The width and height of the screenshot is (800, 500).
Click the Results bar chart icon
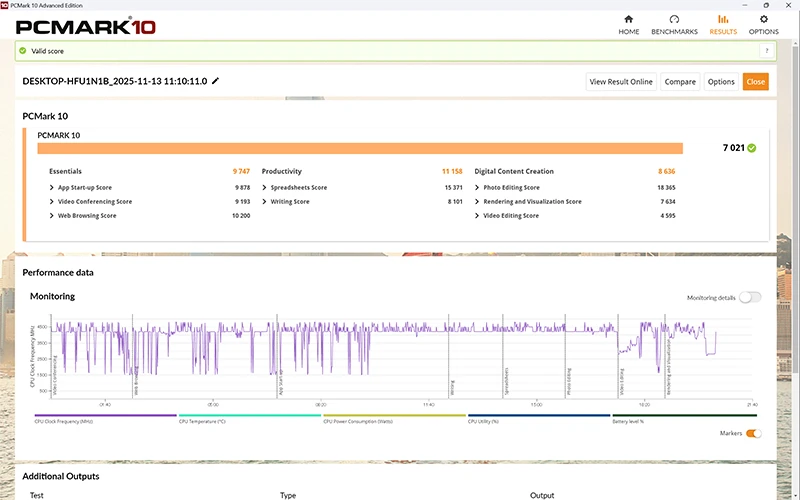click(723, 19)
